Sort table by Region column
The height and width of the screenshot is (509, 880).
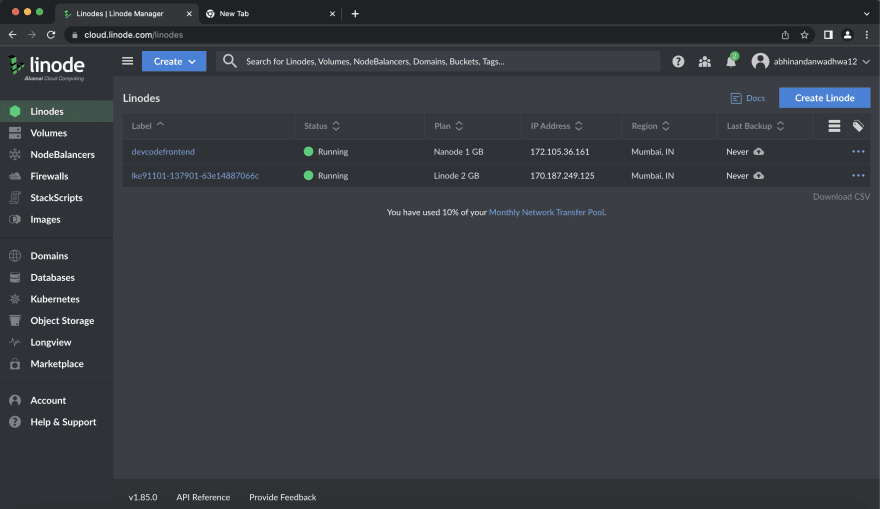point(650,126)
